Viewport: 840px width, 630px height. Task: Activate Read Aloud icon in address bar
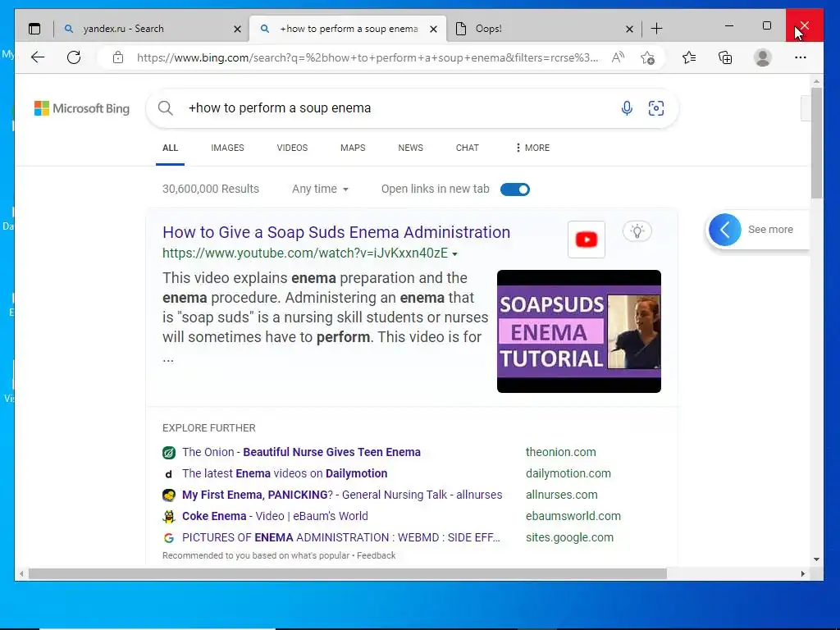point(618,57)
